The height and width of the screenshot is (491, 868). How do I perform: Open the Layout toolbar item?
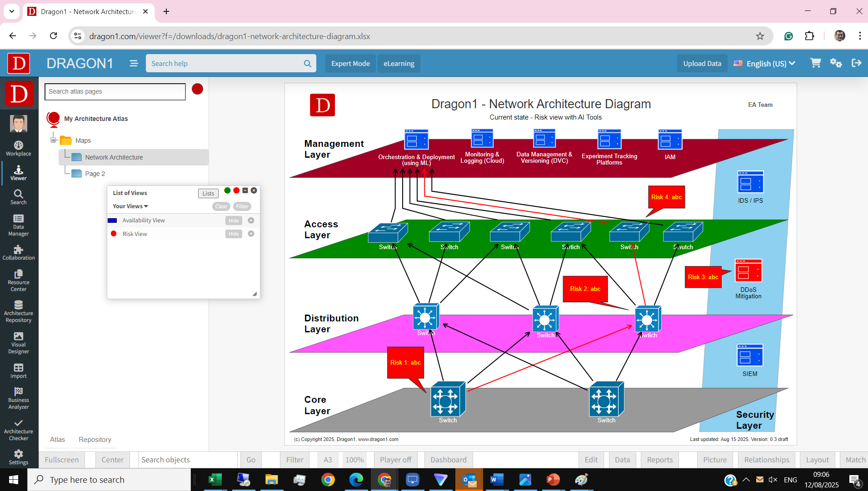point(818,460)
